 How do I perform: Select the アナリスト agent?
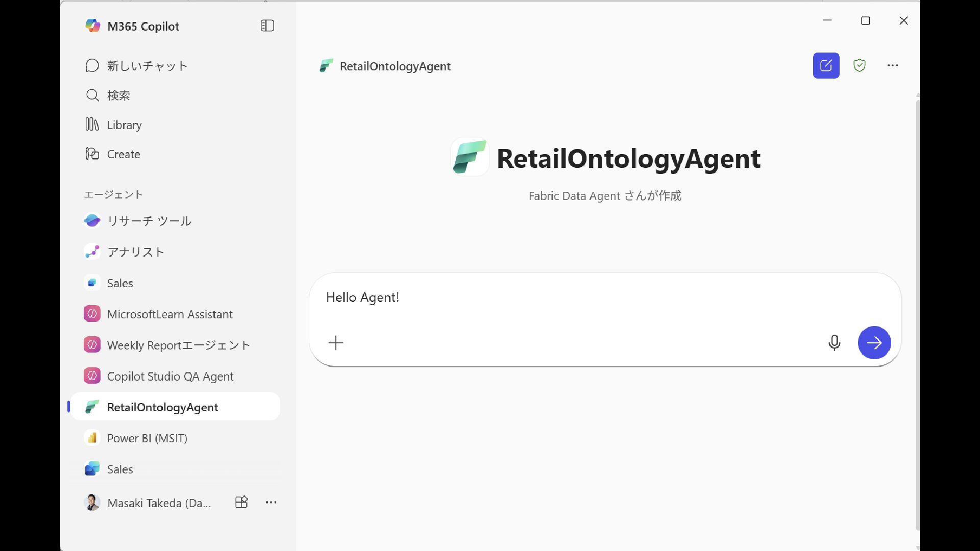pos(136,252)
